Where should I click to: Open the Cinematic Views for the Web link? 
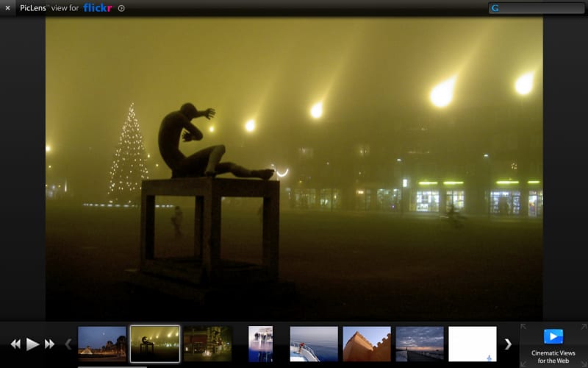click(553, 357)
